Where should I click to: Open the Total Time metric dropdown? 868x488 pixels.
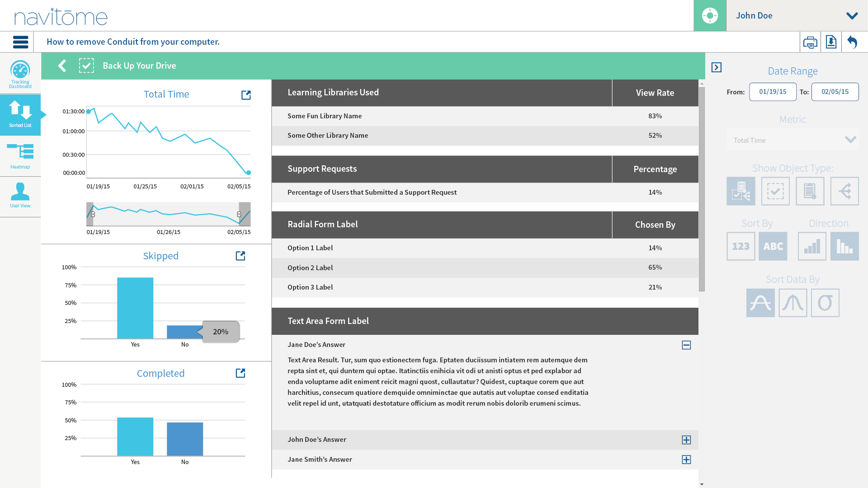coord(793,140)
